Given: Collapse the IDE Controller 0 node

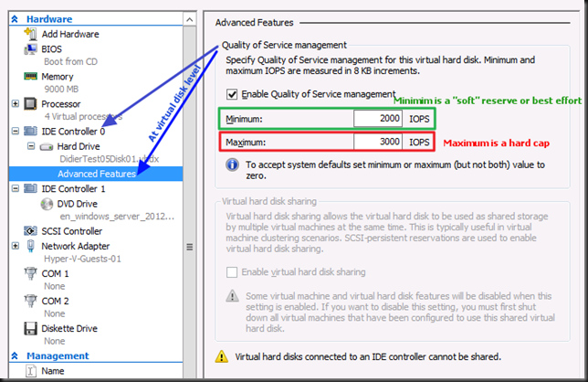Looking at the screenshot, I should pyautogui.click(x=15, y=132).
